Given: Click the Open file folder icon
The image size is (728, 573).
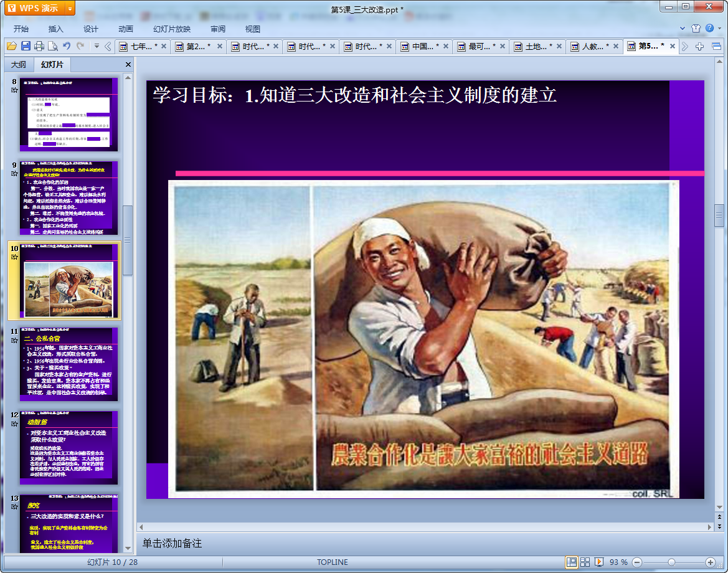Looking at the screenshot, I should click(x=12, y=46).
